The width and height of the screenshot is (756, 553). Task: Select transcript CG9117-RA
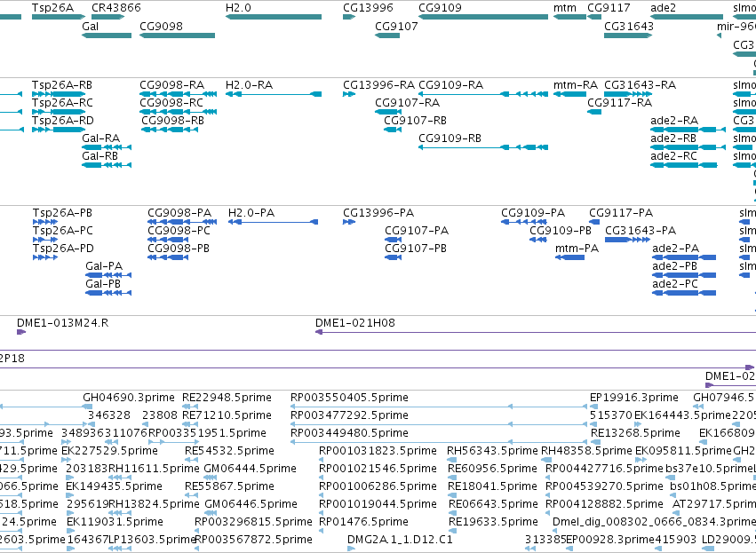pos(619,103)
